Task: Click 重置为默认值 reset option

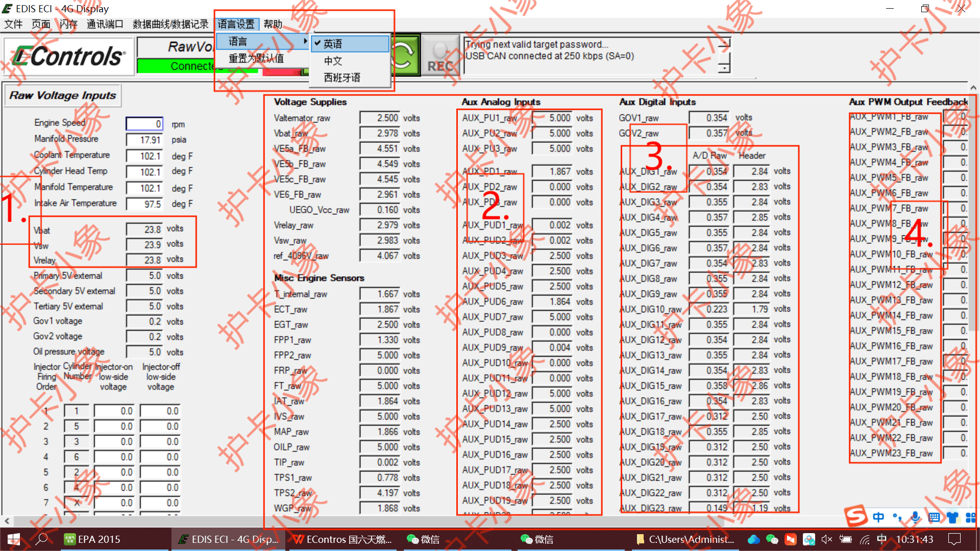Action: coord(256,58)
